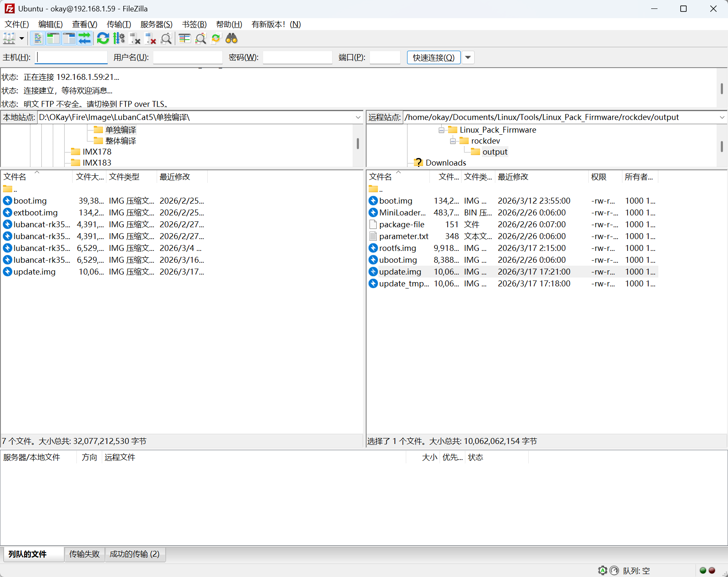Open the quick connect history dropdown

pos(468,57)
